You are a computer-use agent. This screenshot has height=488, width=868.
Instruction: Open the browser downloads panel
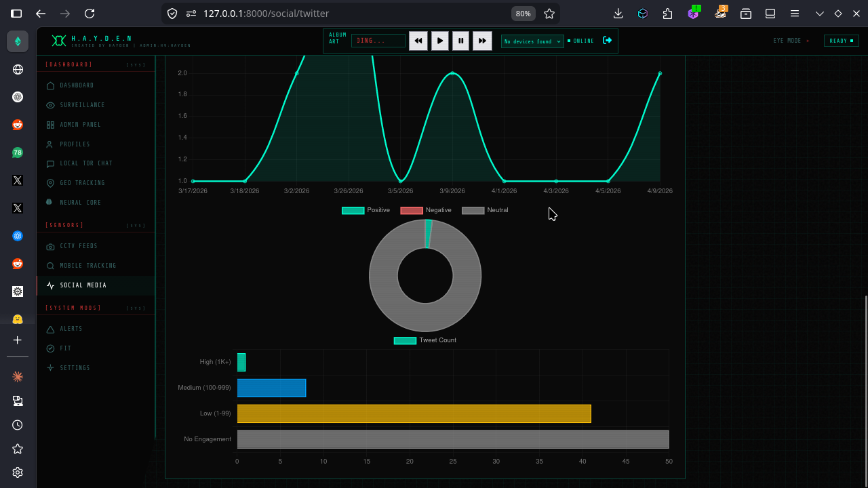618,14
